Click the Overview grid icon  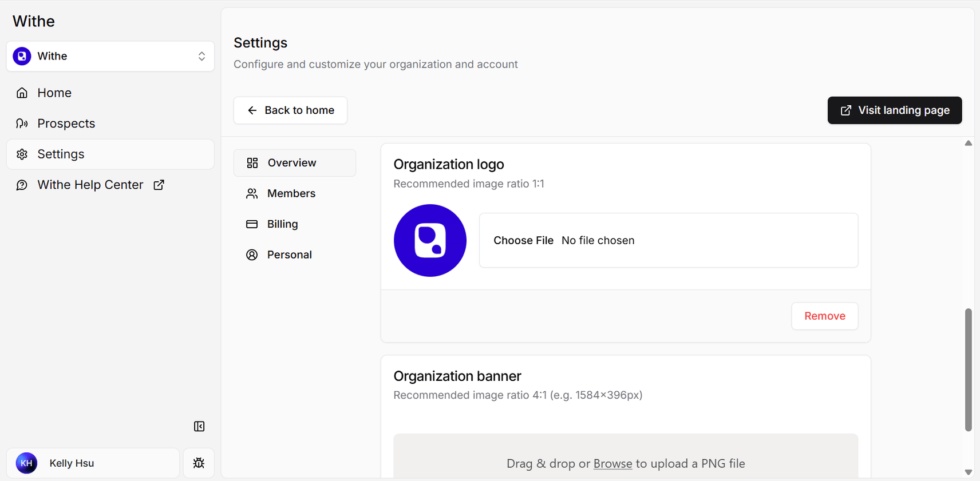[252, 163]
